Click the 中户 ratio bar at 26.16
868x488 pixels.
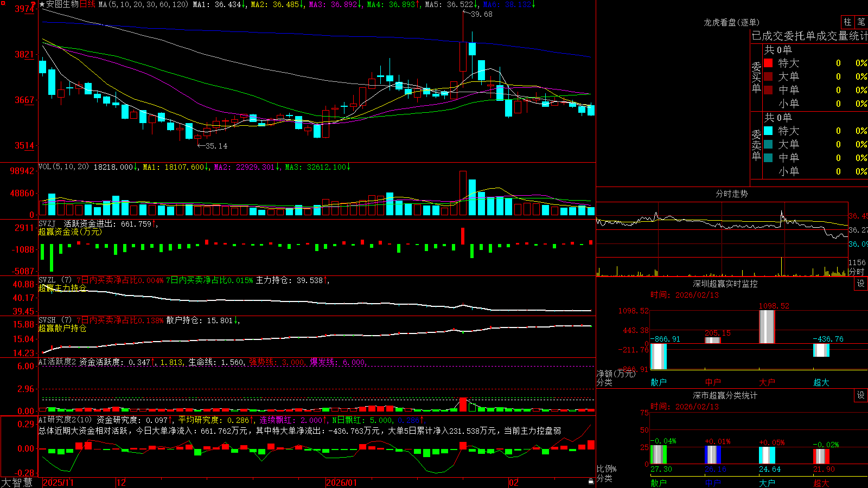[x=713, y=455]
